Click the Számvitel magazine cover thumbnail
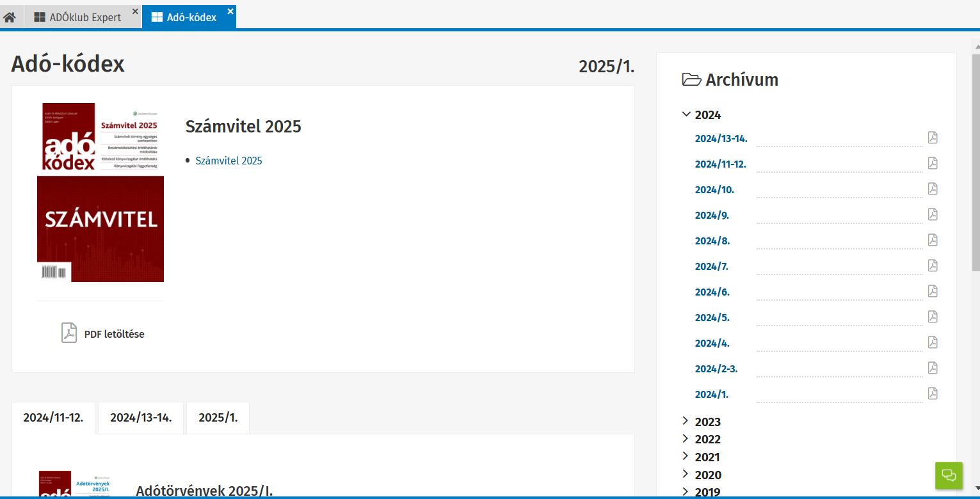Image resolution: width=980 pixels, height=499 pixels. point(100,192)
